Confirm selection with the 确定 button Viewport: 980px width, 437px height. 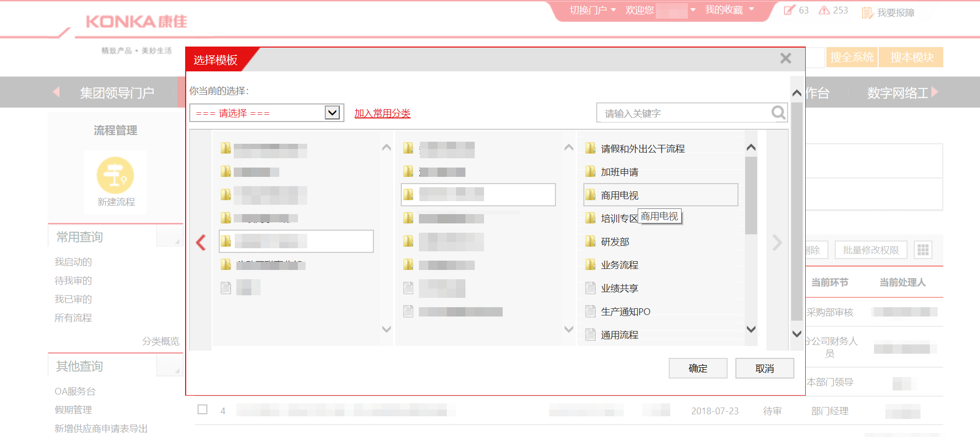pyautogui.click(x=698, y=368)
